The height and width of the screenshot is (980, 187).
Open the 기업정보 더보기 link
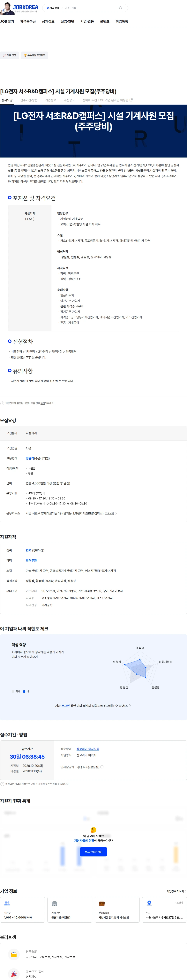tap(176, 891)
